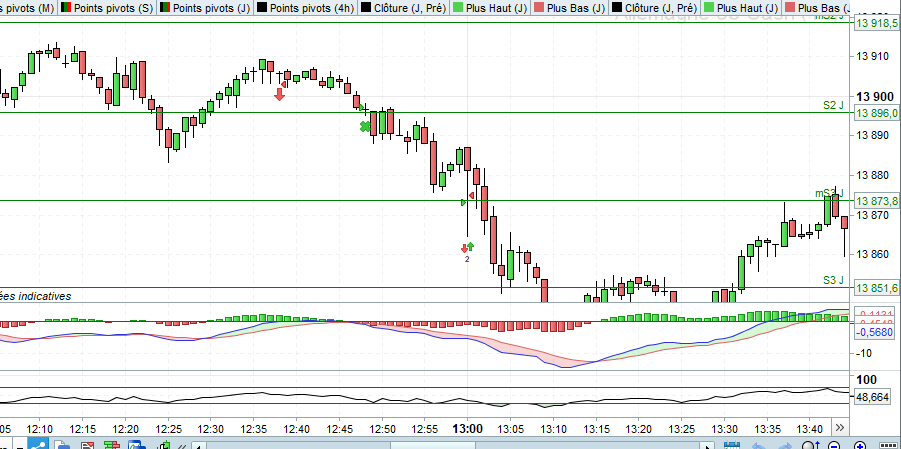Click the horizontal scrollbar thumb
This screenshot has width=901, height=449.
(x=433, y=446)
